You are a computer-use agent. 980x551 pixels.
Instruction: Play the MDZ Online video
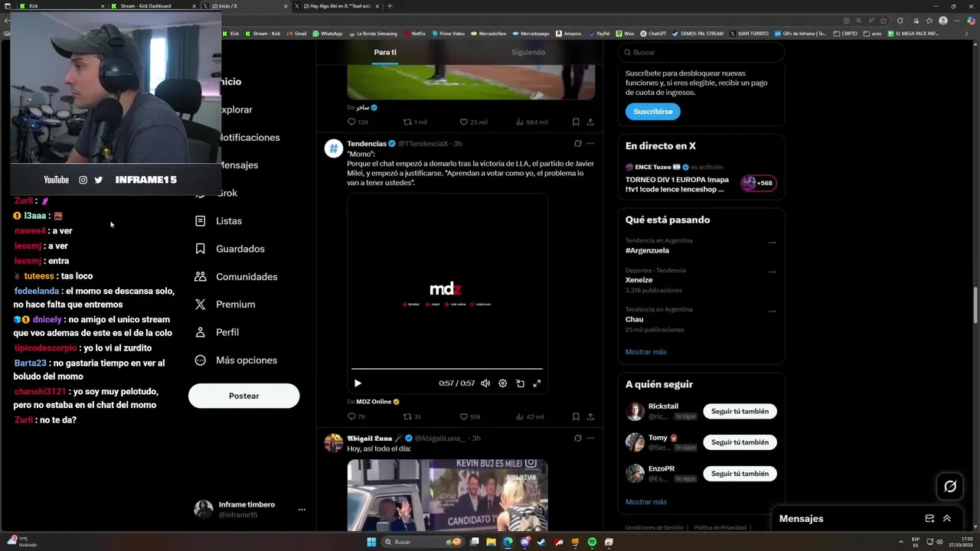(x=358, y=383)
